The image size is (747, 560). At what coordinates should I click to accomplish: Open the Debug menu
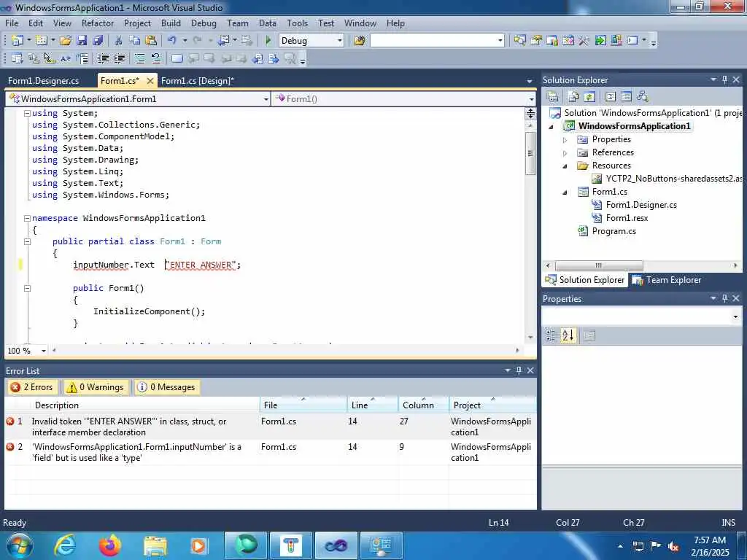204,23
